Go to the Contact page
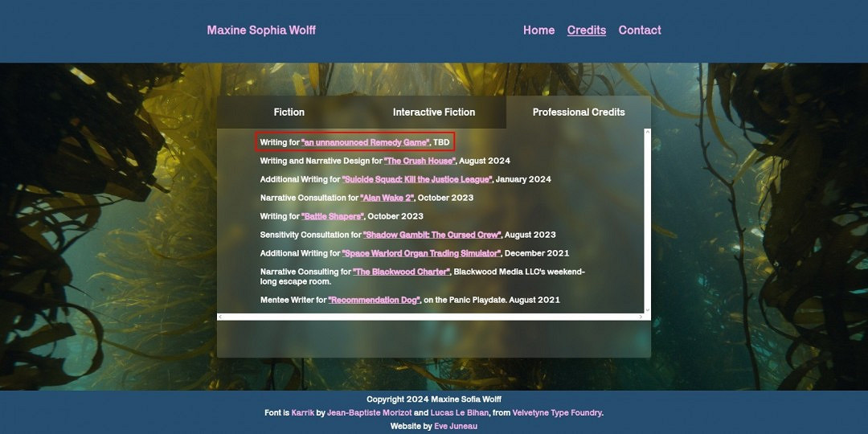 [640, 31]
